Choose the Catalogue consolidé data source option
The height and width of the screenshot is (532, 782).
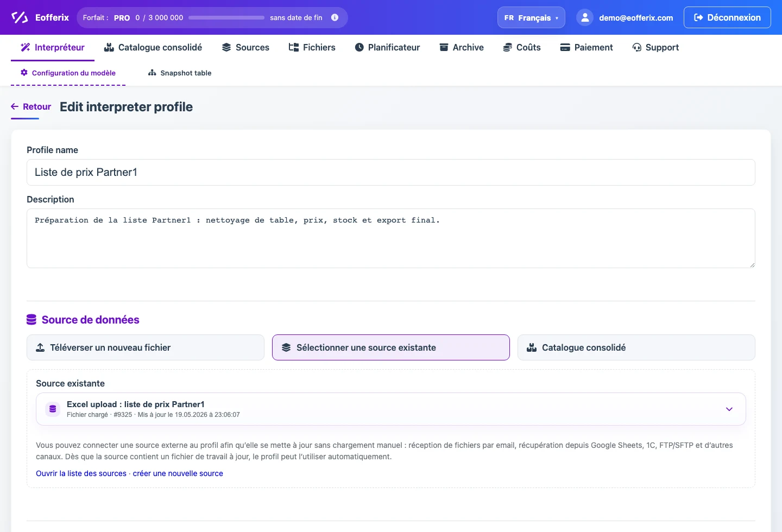click(x=636, y=347)
